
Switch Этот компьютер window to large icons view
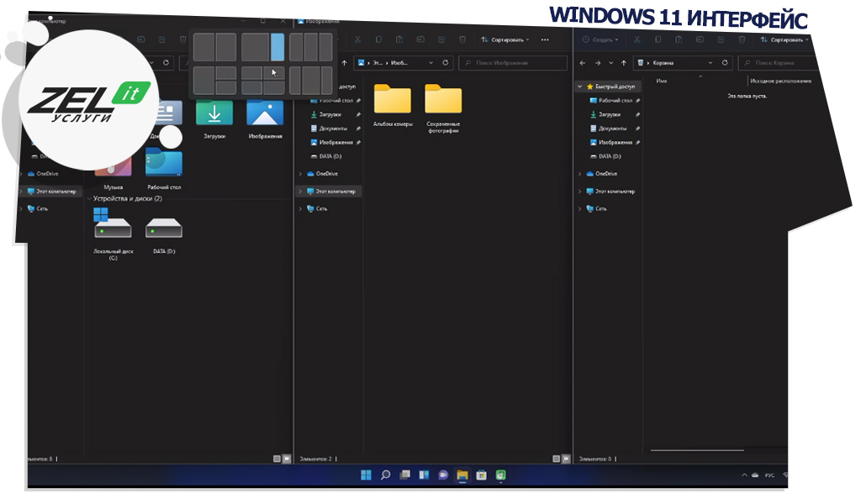[x=286, y=459]
